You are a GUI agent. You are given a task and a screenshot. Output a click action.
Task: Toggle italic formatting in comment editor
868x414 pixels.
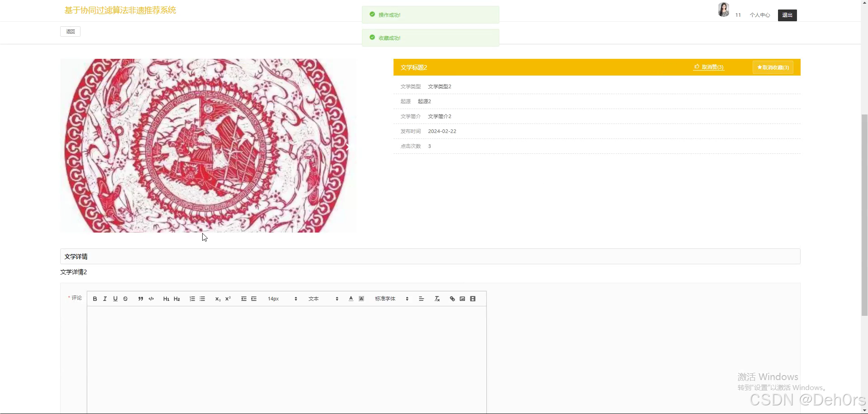click(105, 299)
